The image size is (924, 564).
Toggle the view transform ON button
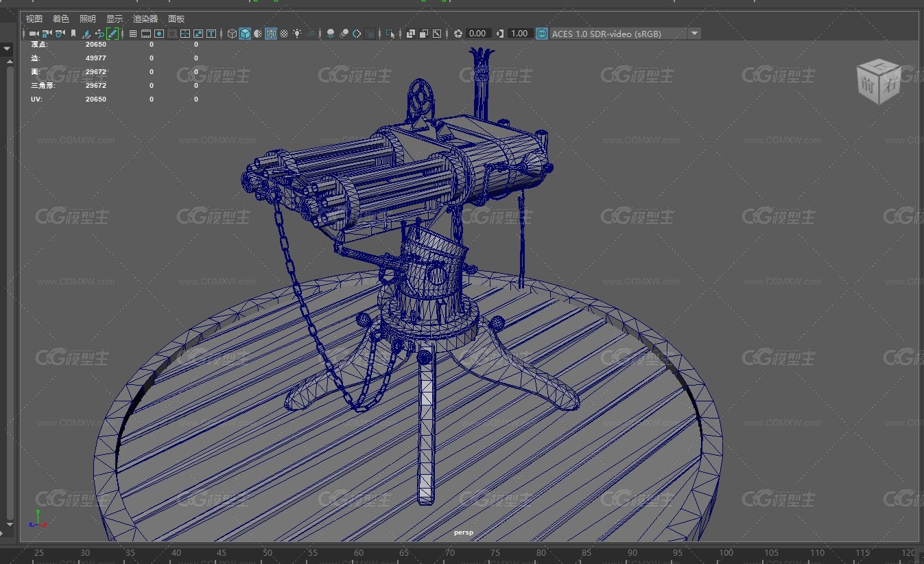click(x=542, y=34)
